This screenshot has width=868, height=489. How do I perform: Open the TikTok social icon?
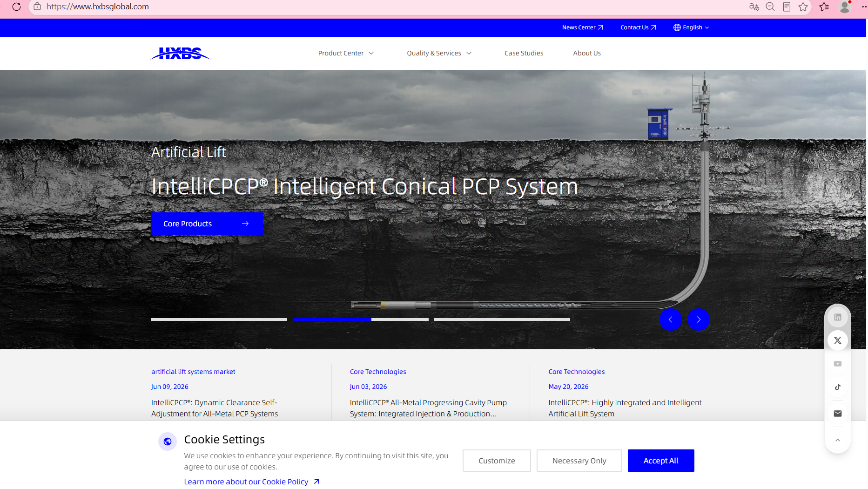[x=838, y=387]
